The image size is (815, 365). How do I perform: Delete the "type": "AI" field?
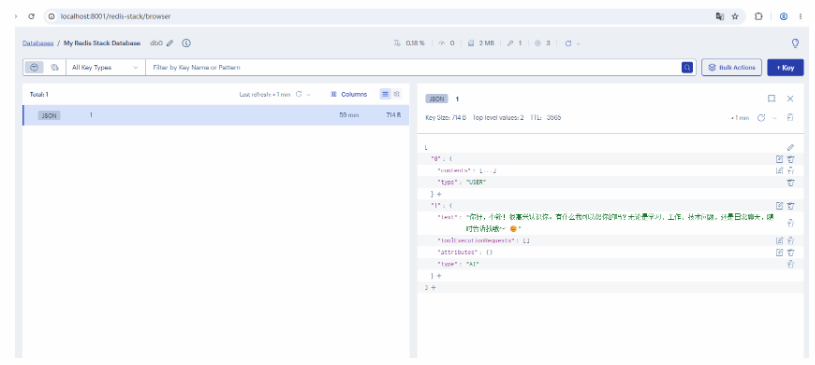point(791,264)
